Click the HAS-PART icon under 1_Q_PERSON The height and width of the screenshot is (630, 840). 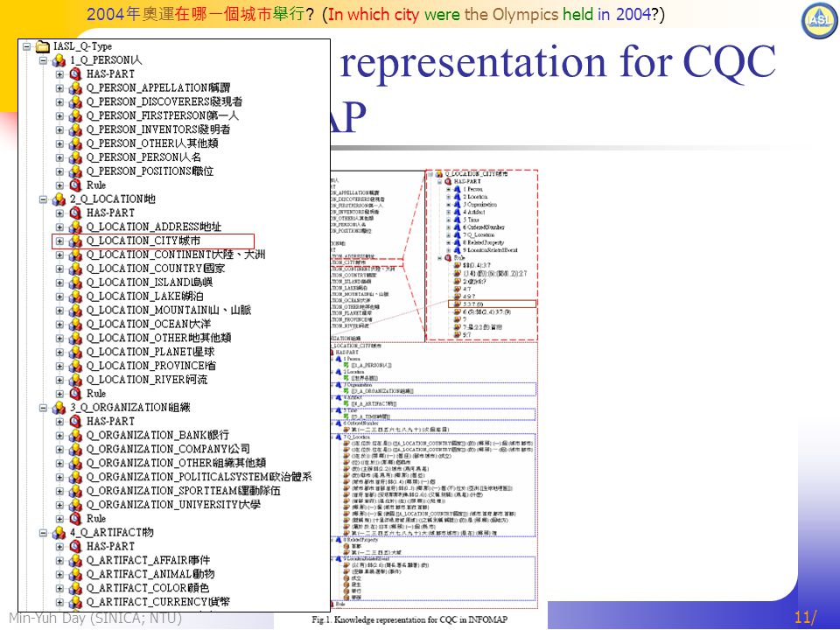[75, 74]
